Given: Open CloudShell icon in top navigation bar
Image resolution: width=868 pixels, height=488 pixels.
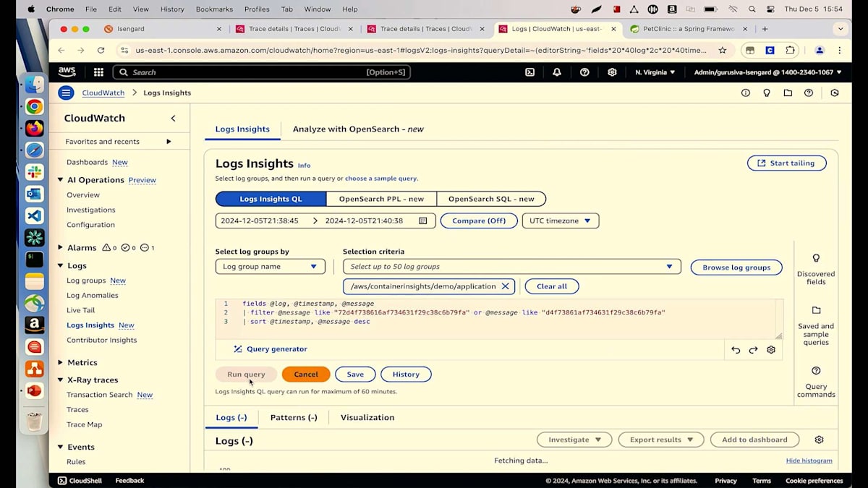Looking at the screenshot, I should 529,72.
